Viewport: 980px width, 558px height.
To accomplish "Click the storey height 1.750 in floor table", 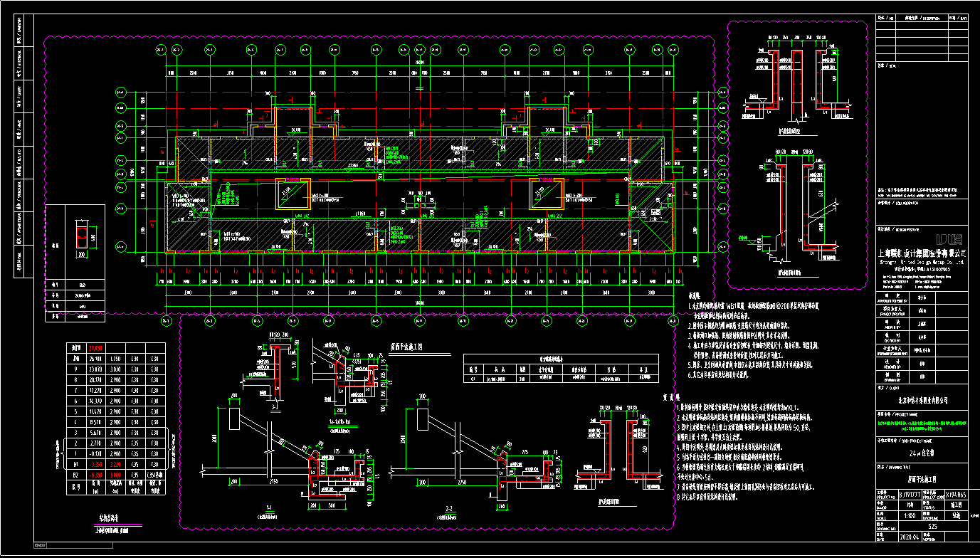I will (115, 359).
